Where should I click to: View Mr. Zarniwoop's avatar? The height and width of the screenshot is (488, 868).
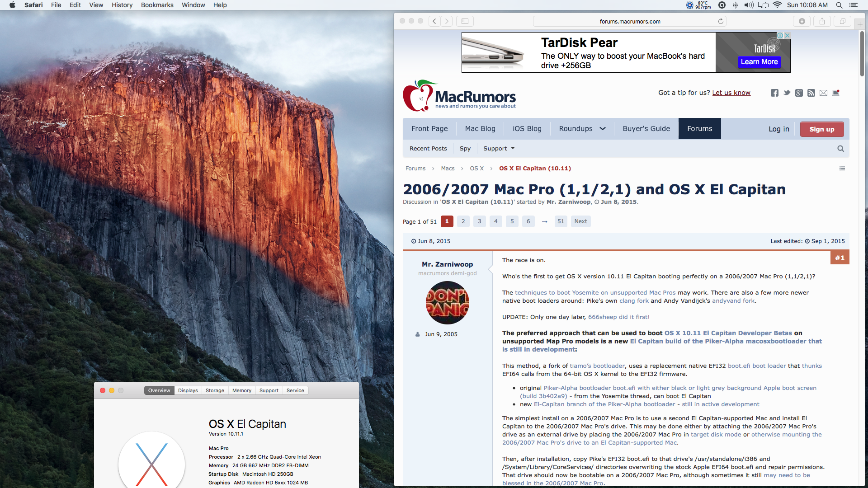(447, 303)
